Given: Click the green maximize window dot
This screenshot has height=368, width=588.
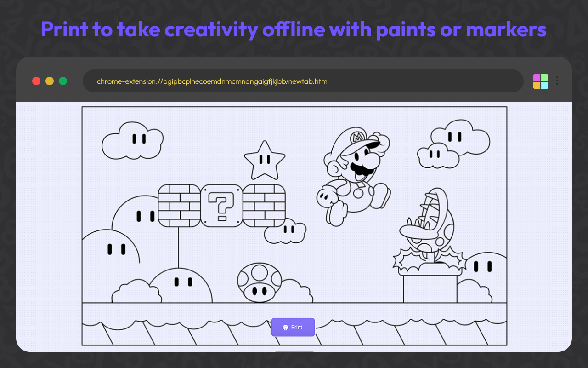Looking at the screenshot, I should pos(63,81).
